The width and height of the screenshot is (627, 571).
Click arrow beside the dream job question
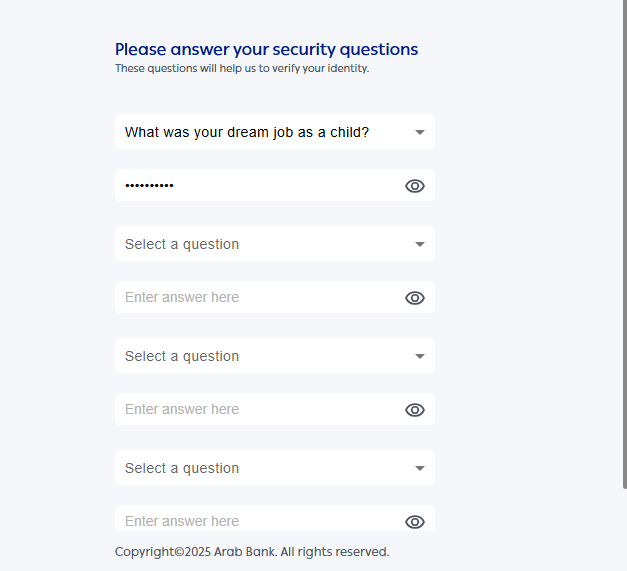[420, 132]
